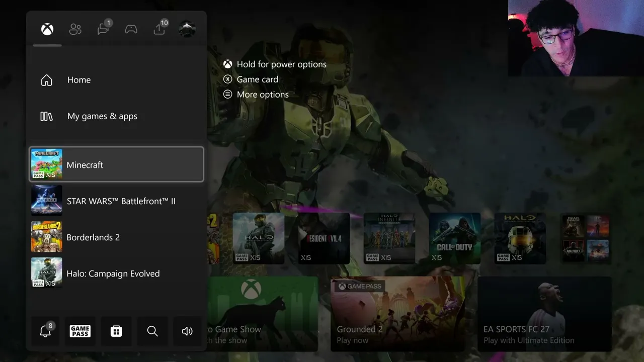Viewport: 644px width, 362px height.
Task: Launch Borderlands 2 from recent list
Action: click(117, 237)
